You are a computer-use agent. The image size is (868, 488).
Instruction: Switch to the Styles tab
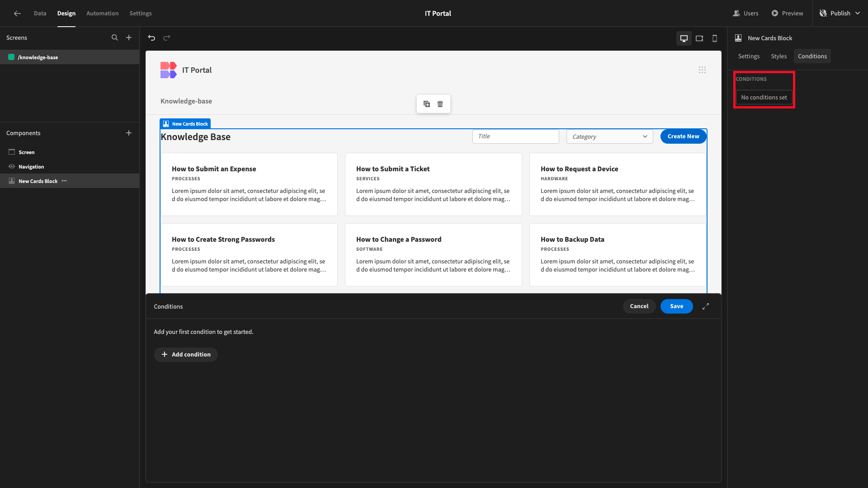pyautogui.click(x=778, y=56)
